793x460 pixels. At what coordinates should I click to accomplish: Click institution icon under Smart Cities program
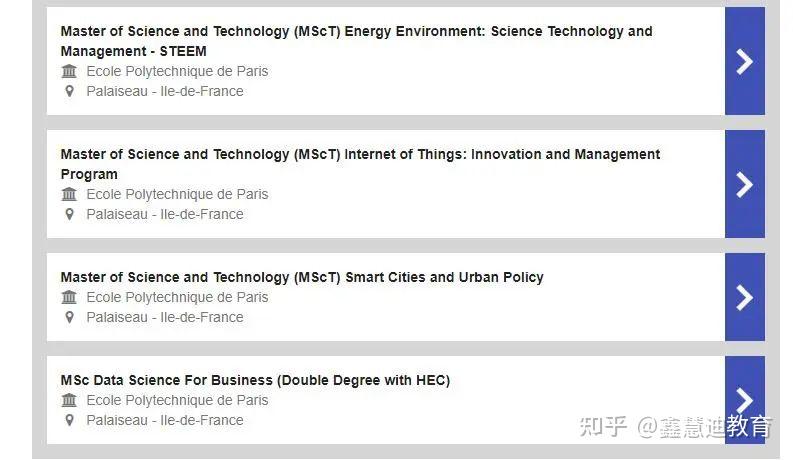click(x=69, y=297)
